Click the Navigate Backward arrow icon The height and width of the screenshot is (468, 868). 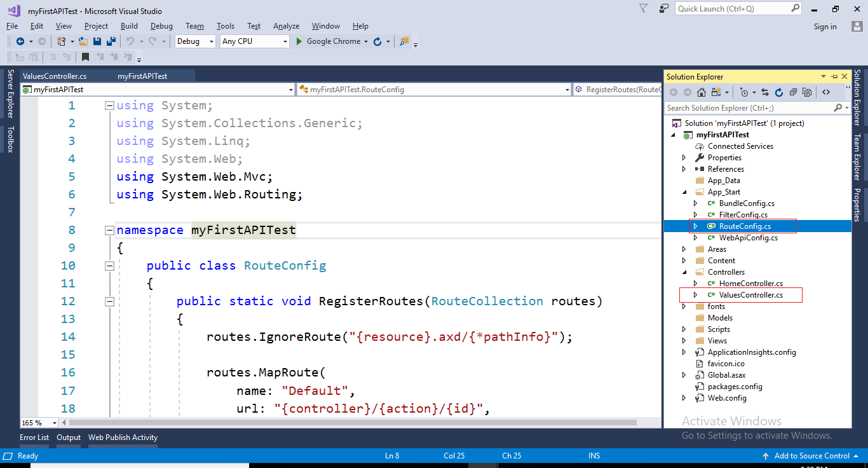pos(20,41)
